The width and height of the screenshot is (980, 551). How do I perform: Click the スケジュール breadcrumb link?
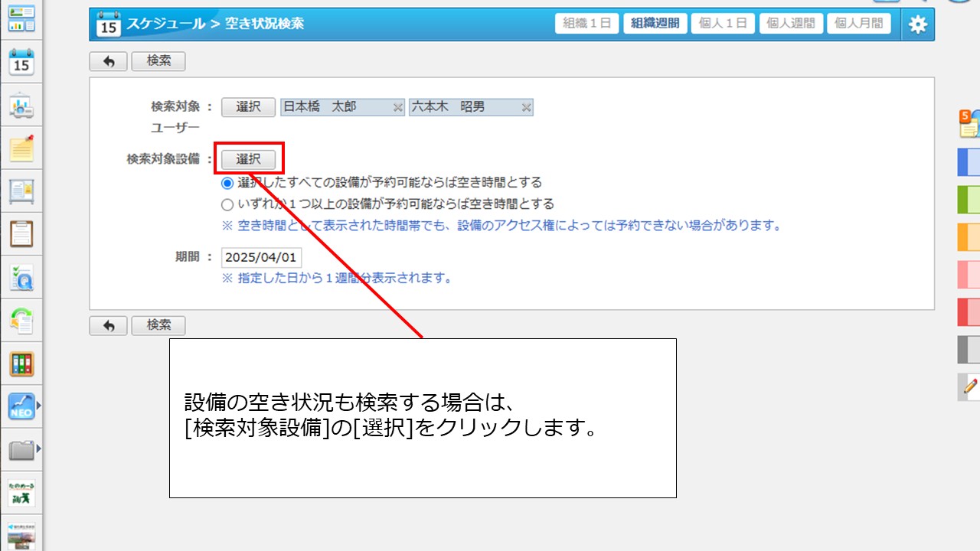pos(166,24)
